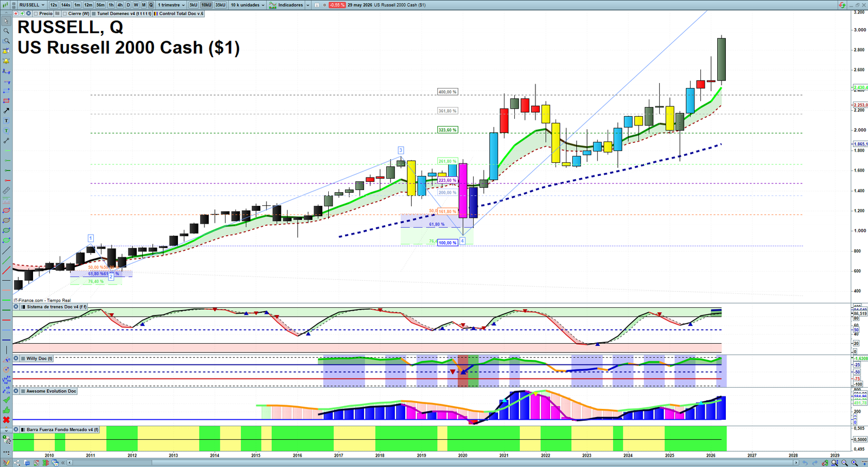Select the green text bubble tool
Image resolution: width=868 pixels, height=467 pixels.
coord(7,131)
